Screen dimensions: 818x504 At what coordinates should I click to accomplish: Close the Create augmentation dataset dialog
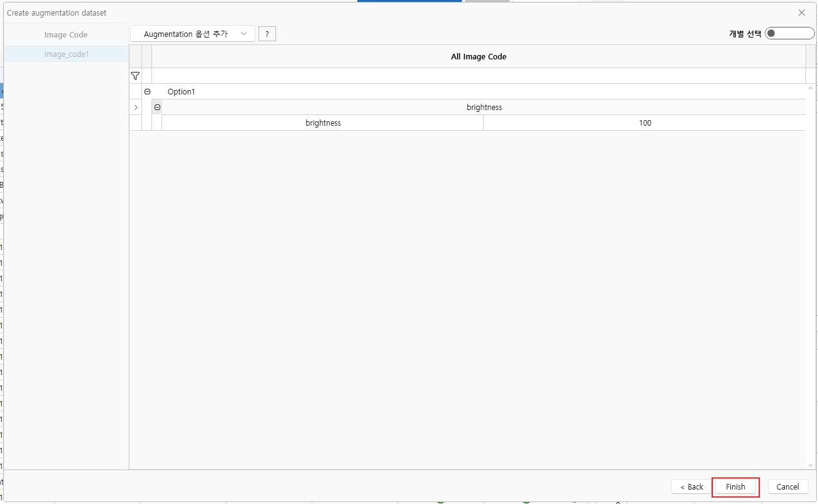(x=802, y=13)
